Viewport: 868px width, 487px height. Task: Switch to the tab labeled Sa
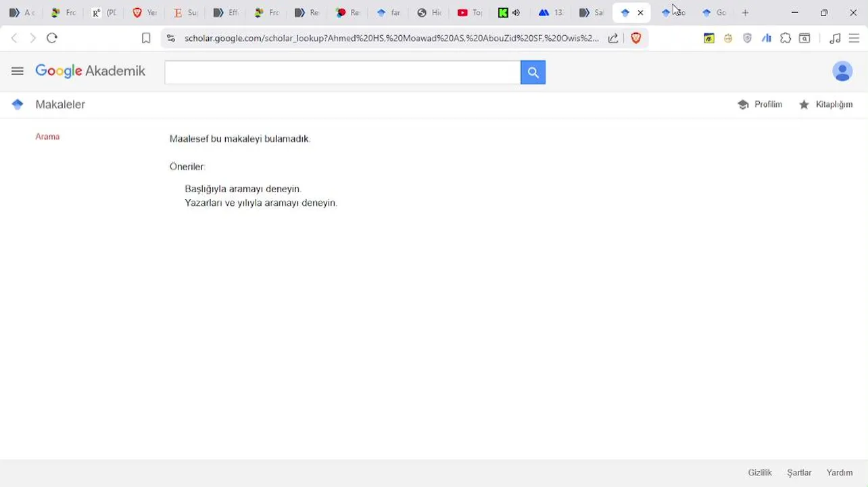click(592, 13)
